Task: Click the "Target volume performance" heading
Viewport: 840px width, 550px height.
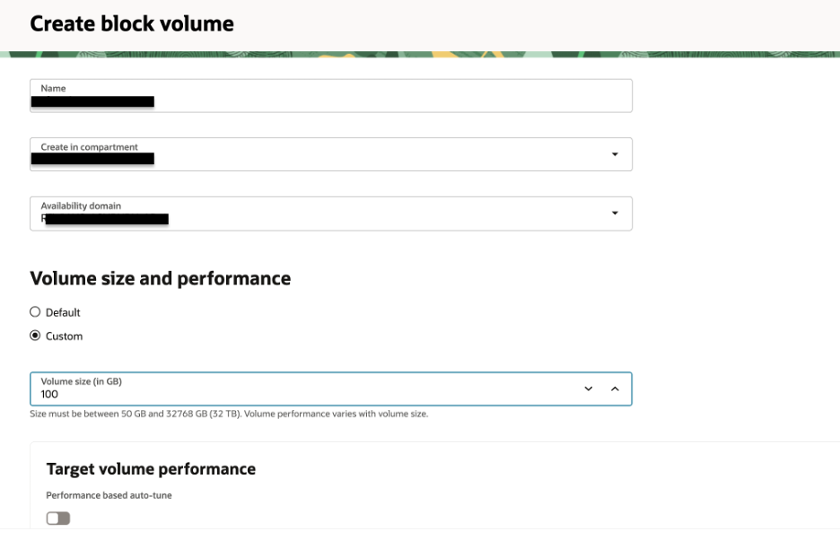Action: click(151, 469)
